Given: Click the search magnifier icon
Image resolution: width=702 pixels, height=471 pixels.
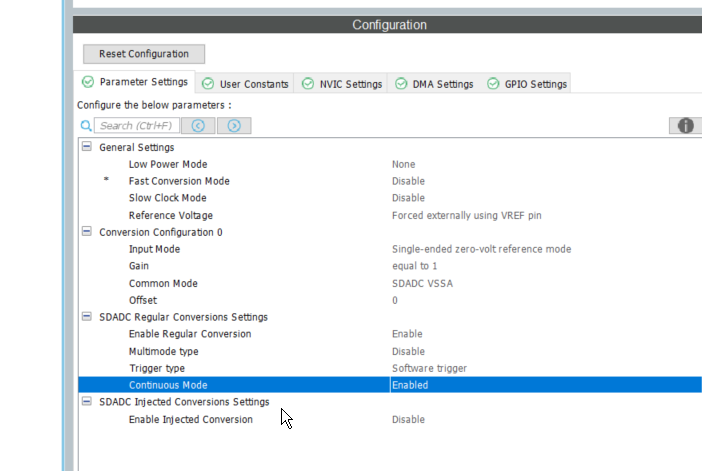Looking at the screenshot, I should click(86, 126).
